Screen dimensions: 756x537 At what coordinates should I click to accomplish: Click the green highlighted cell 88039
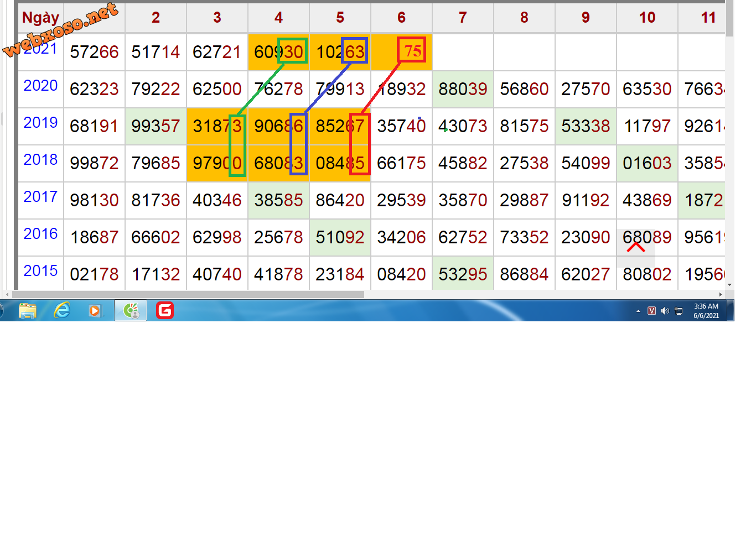coord(463,89)
